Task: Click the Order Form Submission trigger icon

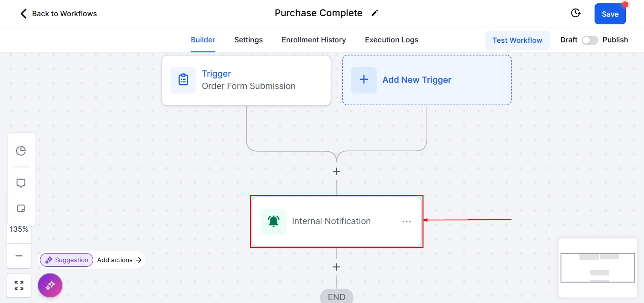Action: [x=183, y=80]
